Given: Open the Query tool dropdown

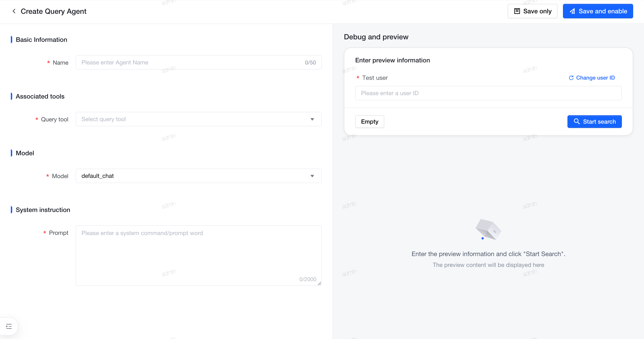Looking at the screenshot, I should point(198,119).
